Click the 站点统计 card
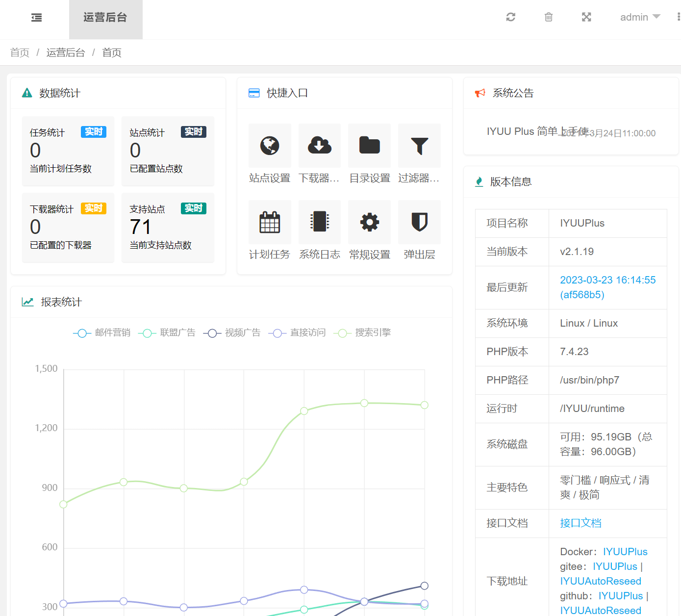This screenshot has width=681, height=616. tap(168, 151)
